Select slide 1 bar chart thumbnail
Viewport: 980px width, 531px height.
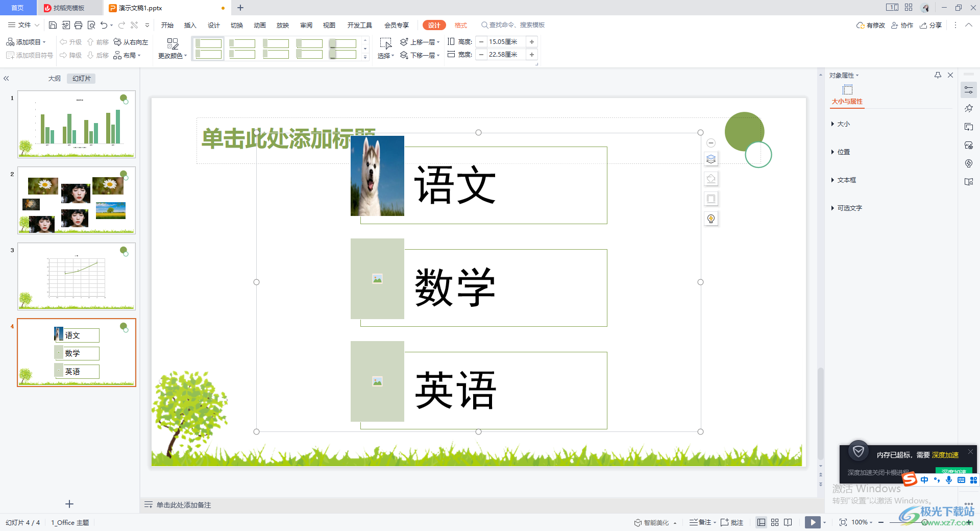point(77,124)
